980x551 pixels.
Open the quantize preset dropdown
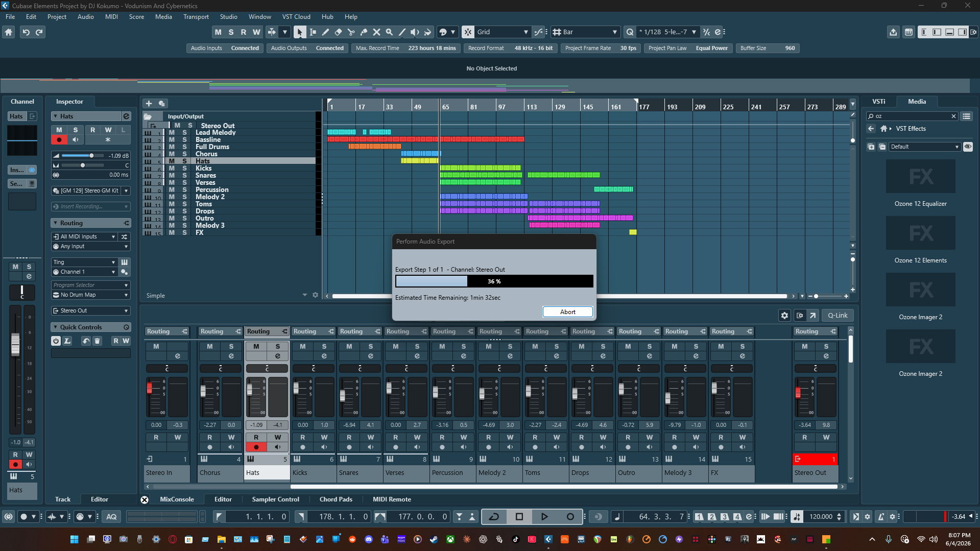(668, 32)
